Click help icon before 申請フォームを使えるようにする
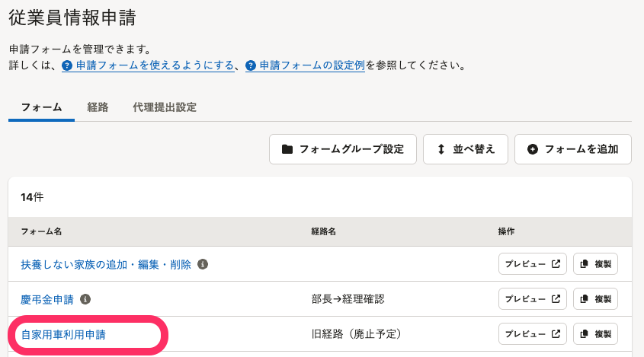 coord(67,65)
